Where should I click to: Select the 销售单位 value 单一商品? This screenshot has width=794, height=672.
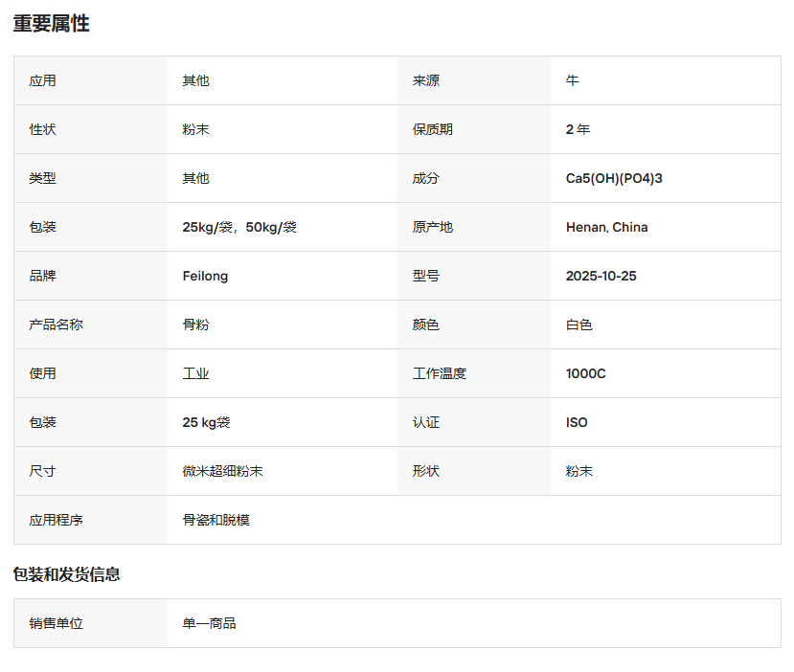[x=207, y=623]
